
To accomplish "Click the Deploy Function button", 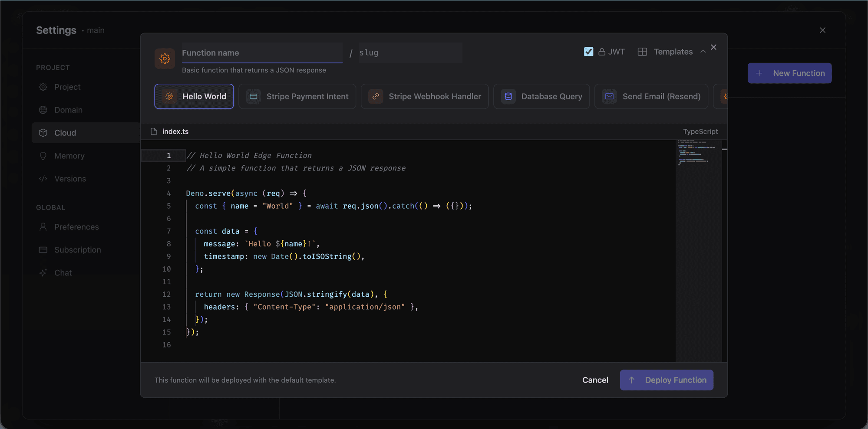I will (x=667, y=380).
